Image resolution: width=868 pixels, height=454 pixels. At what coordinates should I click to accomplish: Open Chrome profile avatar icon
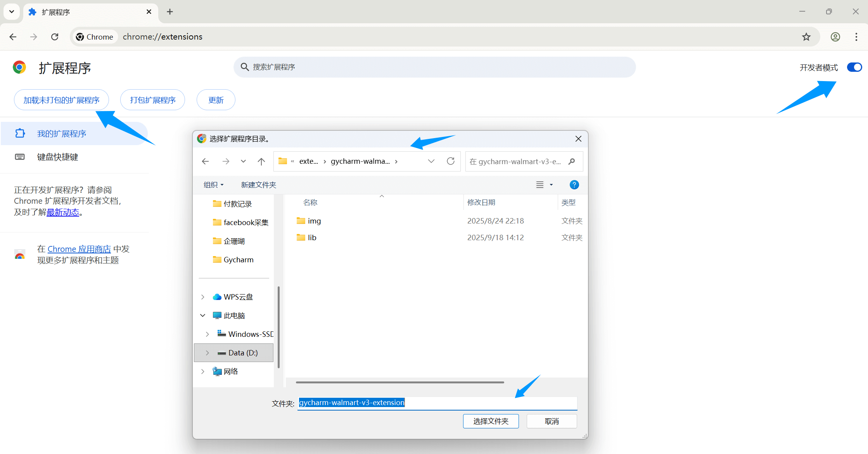click(835, 37)
